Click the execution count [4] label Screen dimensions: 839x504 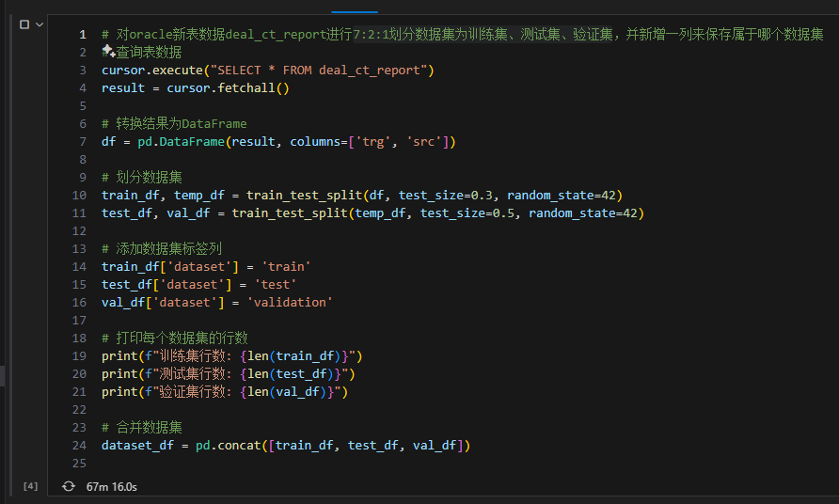[30, 486]
